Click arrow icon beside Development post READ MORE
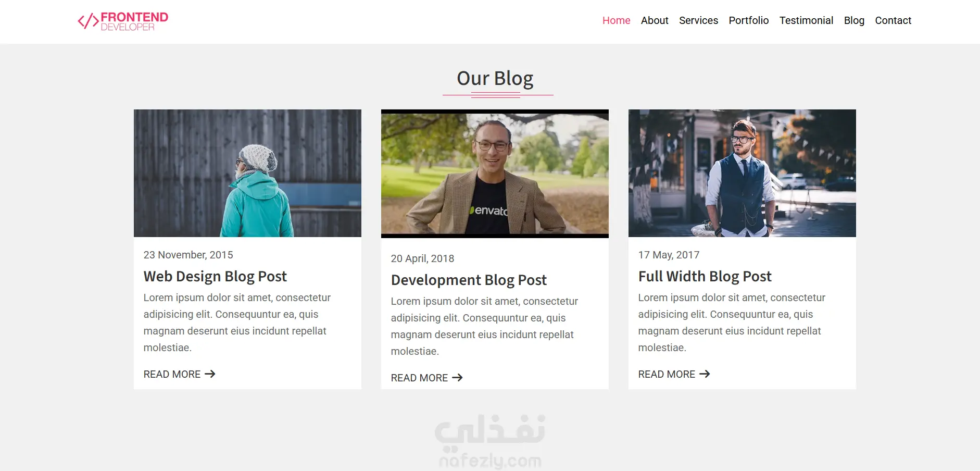The width and height of the screenshot is (980, 471). click(x=457, y=378)
